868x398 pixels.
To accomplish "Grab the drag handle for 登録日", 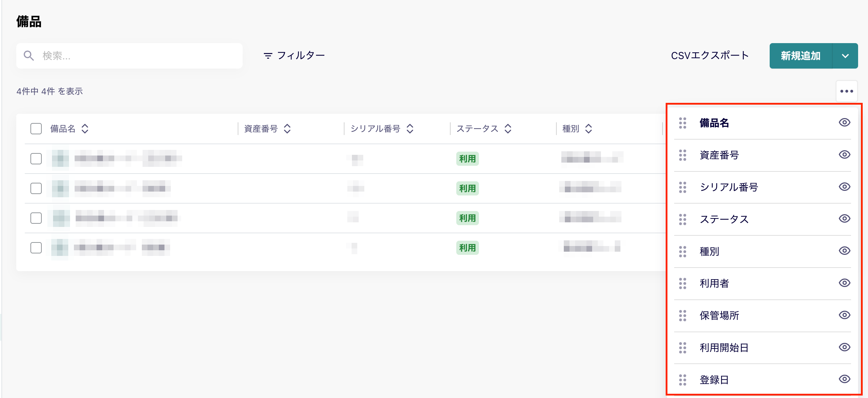I will click(683, 380).
